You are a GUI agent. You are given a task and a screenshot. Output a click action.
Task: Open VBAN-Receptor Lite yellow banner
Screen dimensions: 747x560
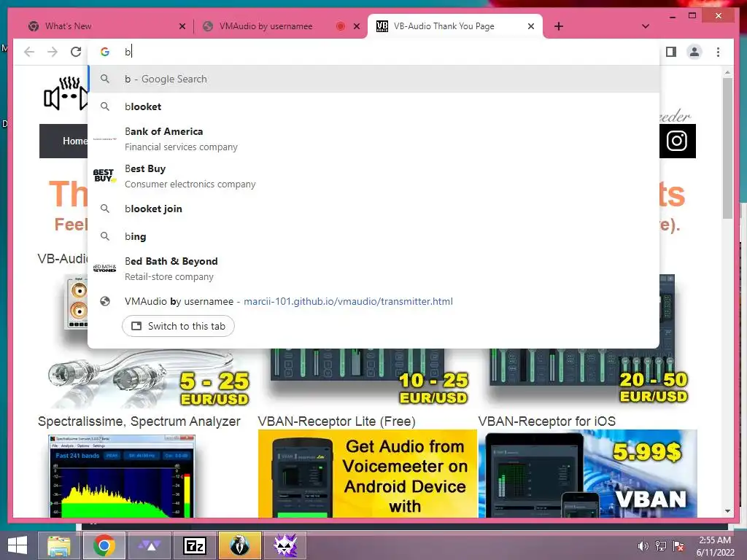tap(368, 473)
